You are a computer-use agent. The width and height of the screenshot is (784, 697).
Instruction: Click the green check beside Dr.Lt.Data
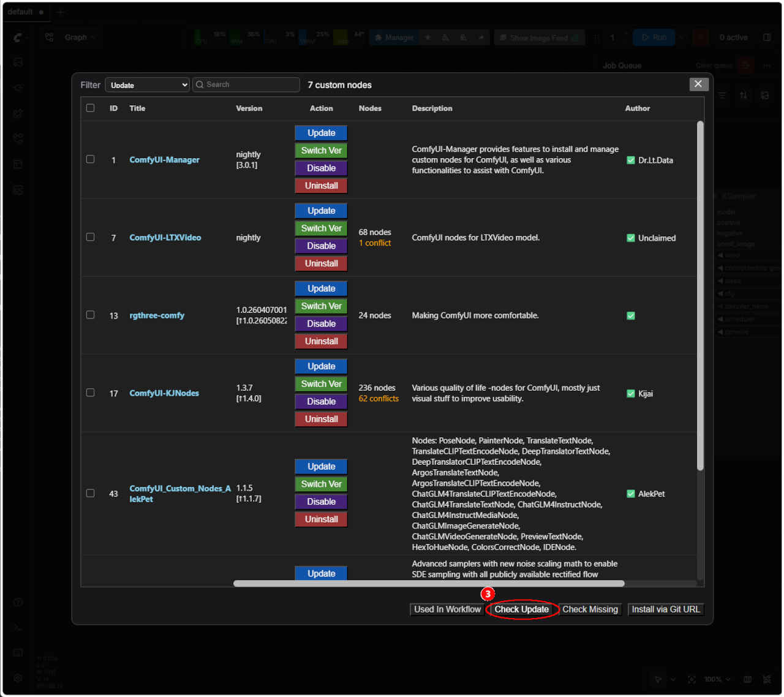(631, 160)
